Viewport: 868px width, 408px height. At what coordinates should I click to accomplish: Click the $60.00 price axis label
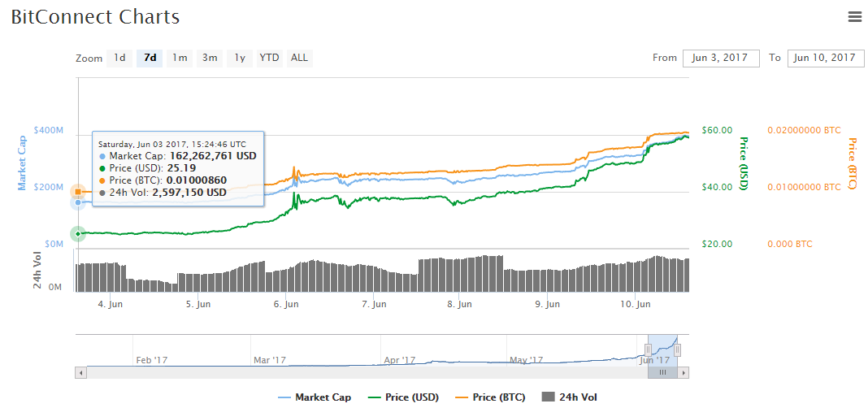(717, 130)
